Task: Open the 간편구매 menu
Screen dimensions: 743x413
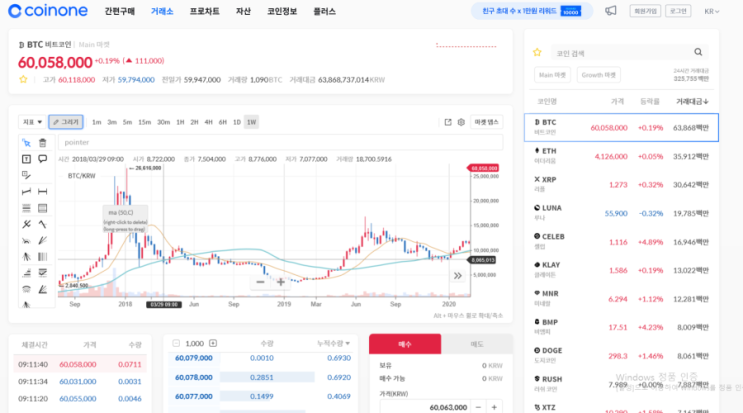Action: (x=119, y=11)
